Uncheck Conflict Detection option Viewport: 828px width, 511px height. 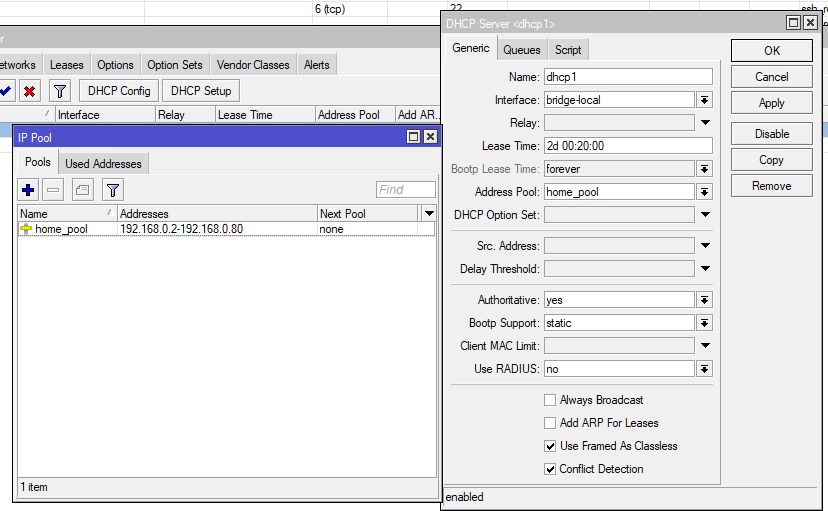tap(550, 469)
